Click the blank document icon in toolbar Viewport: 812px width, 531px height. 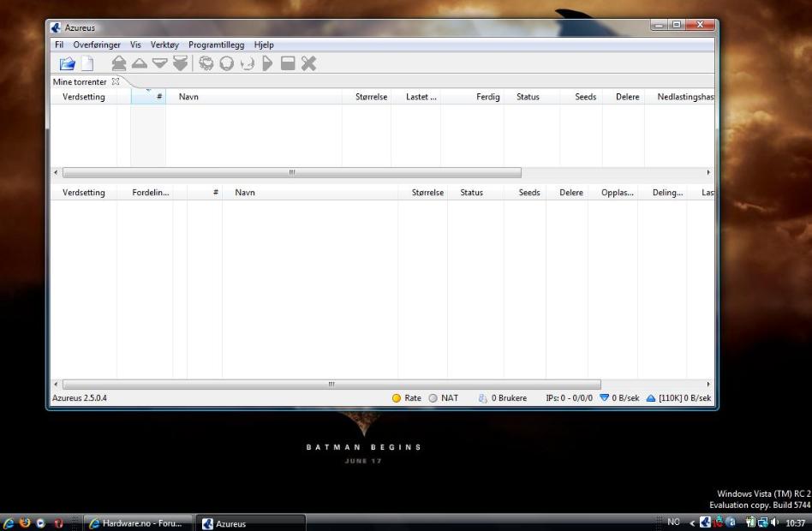coord(87,63)
